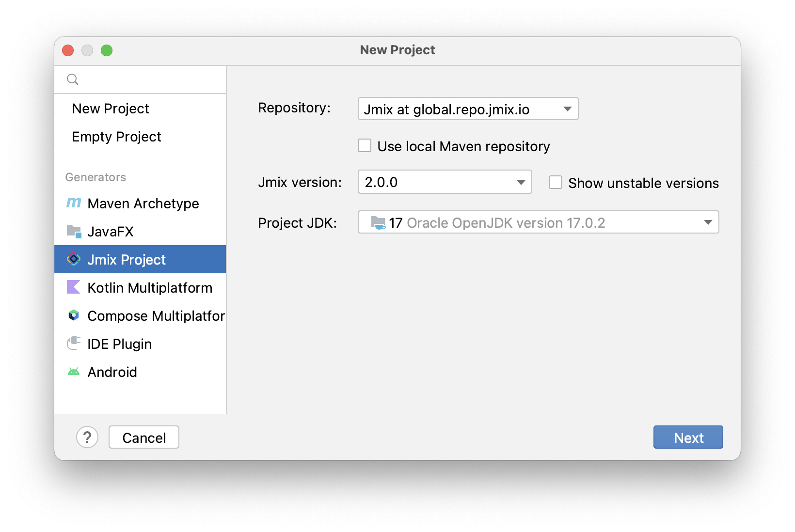
Task: Click the Jmix Project logo icon
Action: (x=74, y=259)
